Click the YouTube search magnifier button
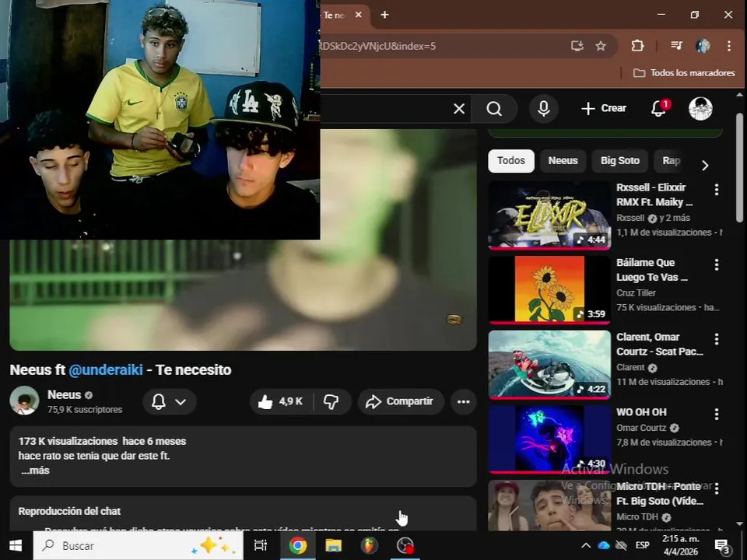This screenshot has width=747, height=560. pos(494,109)
